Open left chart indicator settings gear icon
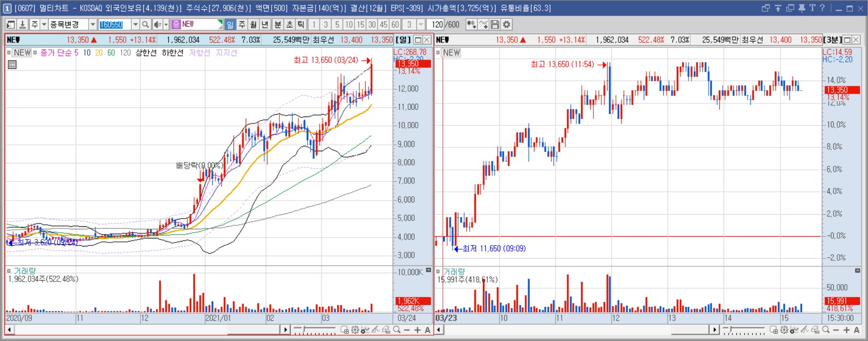Screen dimensions: 868x341 355,330
